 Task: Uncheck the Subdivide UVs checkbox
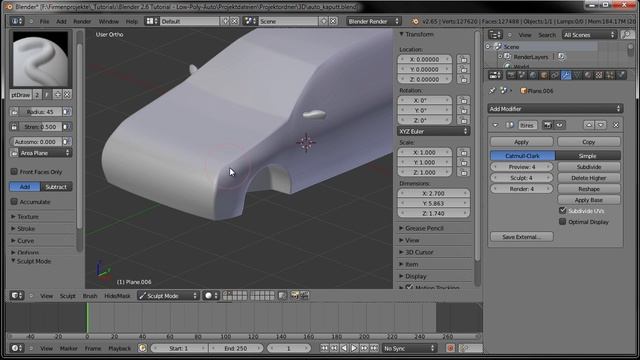tap(562, 211)
